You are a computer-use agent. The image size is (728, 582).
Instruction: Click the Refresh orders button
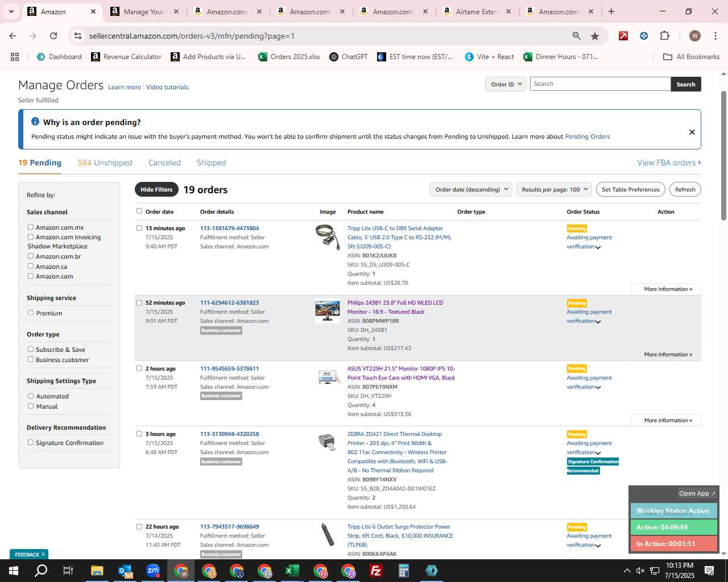click(x=685, y=190)
